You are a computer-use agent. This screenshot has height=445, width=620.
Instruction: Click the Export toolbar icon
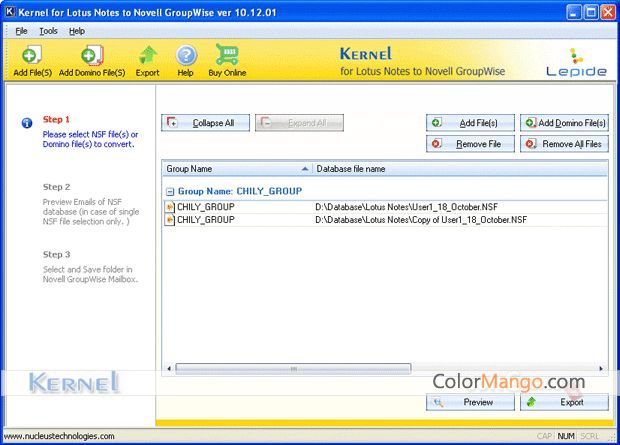tap(147, 58)
